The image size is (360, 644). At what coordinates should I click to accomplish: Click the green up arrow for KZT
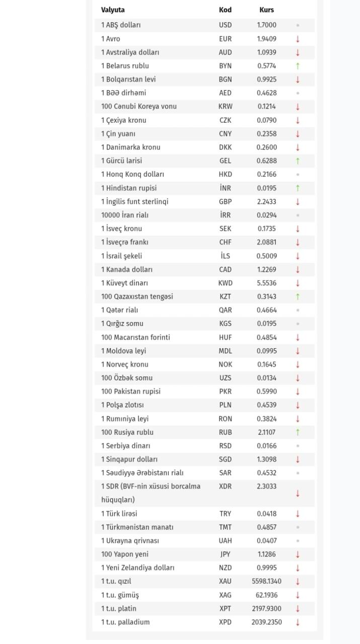298,297
